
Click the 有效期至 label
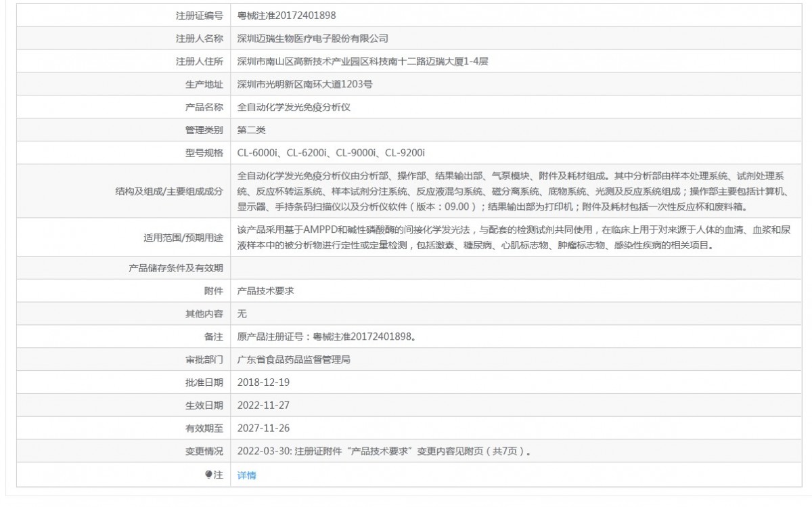204,428
